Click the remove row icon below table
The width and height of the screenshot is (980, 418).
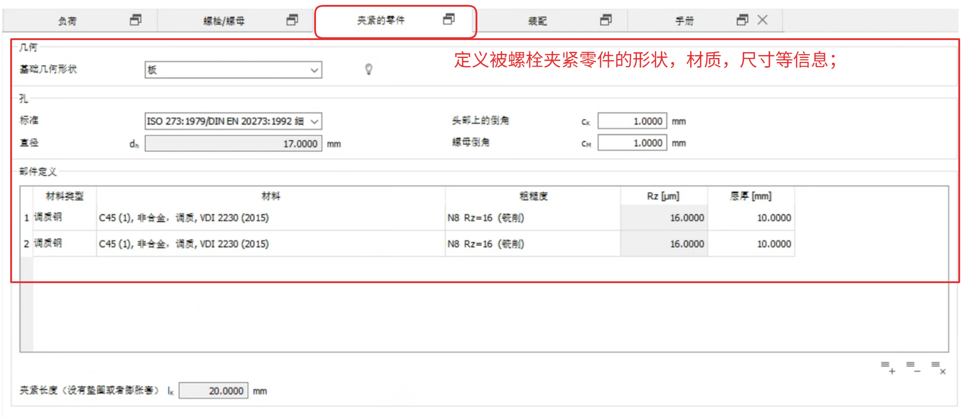point(913,367)
